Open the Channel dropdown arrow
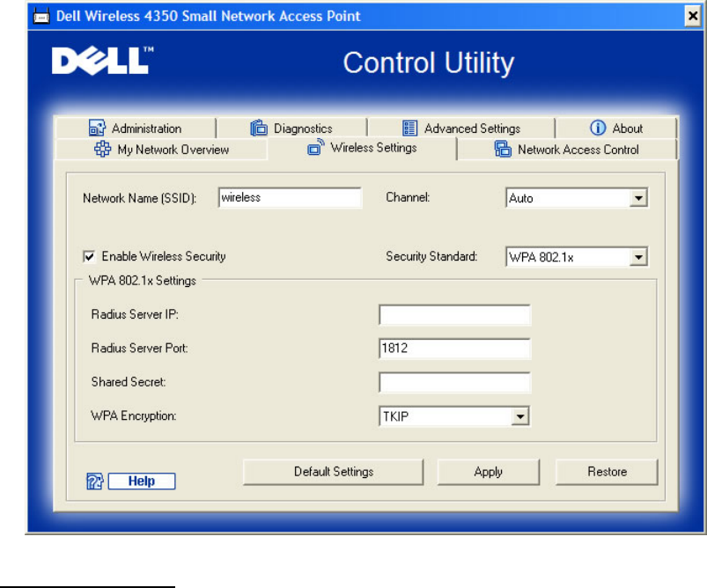 pos(638,198)
